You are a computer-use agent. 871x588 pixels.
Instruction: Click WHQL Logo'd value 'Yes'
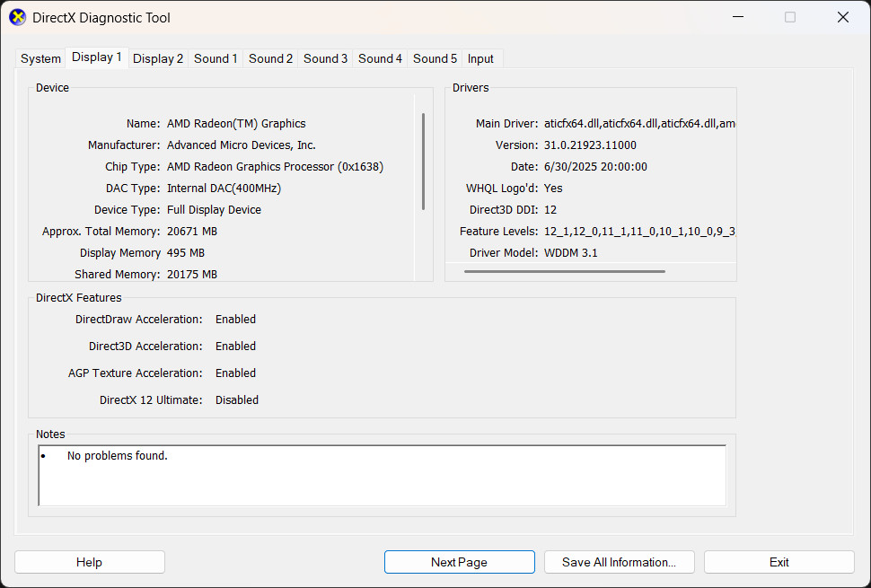(x=553, y=189)
